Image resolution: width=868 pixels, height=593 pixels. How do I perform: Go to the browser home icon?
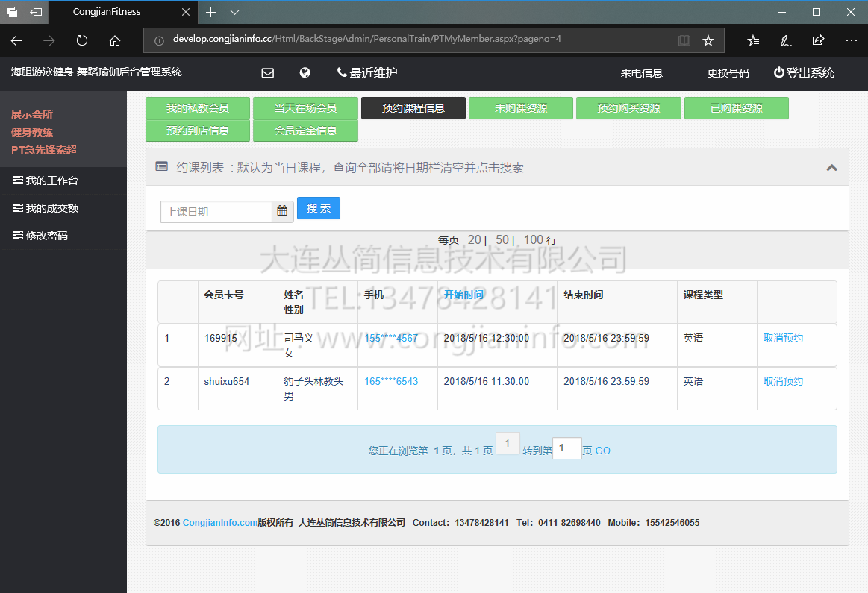(x=115, y=40)
